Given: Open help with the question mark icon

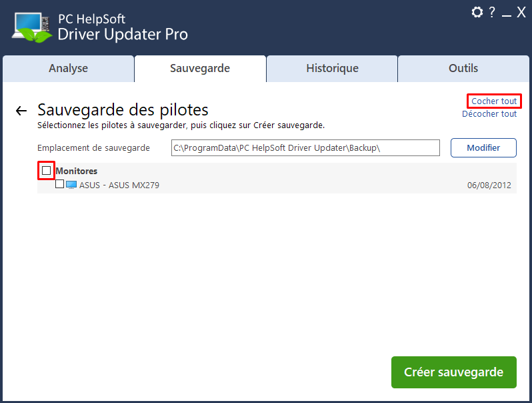Looking at the screenshot, I should point(491,12).
